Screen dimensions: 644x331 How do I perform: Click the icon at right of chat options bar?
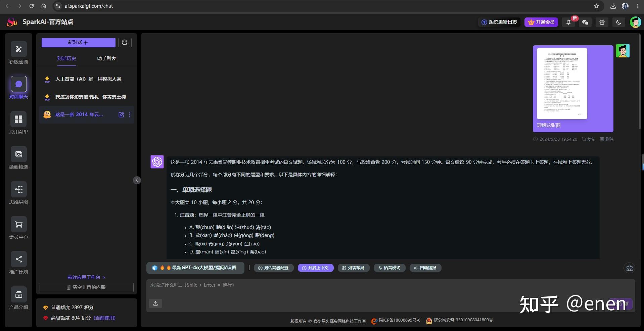tap(630, 268)
